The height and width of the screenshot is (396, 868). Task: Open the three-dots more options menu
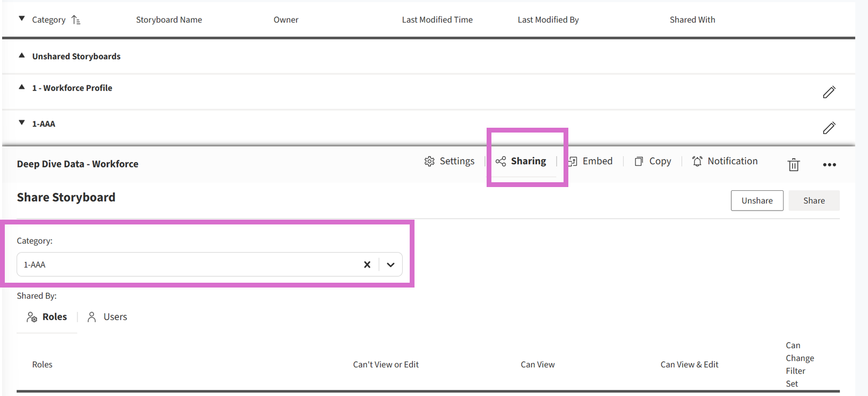click(x=829, y=165)
